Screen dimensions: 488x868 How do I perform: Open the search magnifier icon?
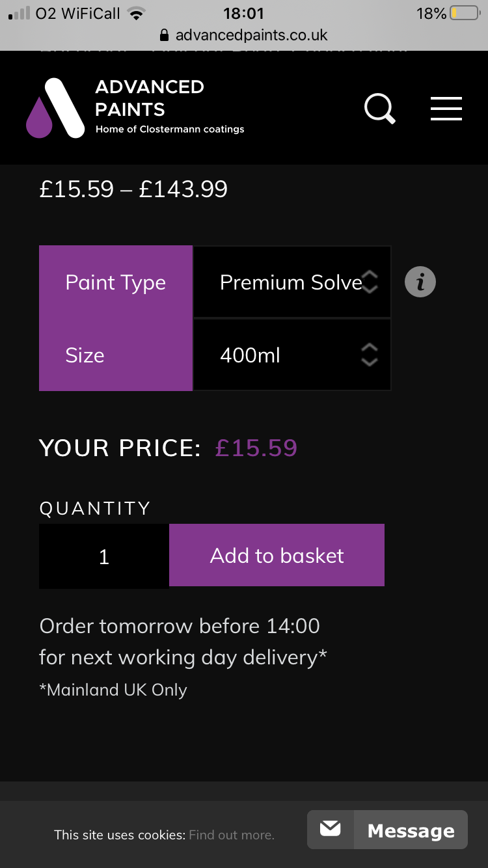coord(380,108)
